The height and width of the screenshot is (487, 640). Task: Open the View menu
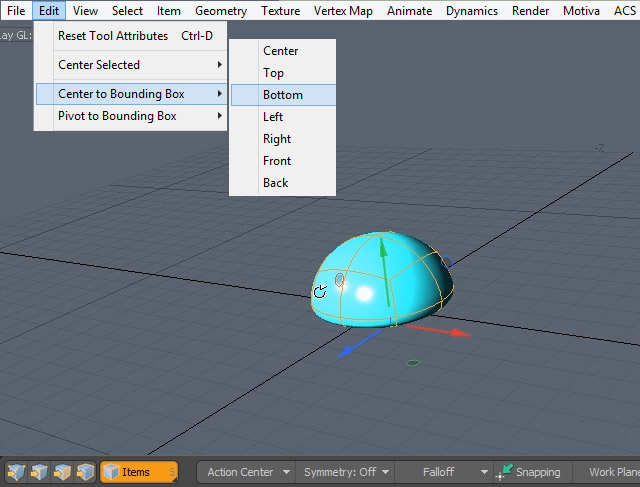pyautogui.click(x=85, y=11)
